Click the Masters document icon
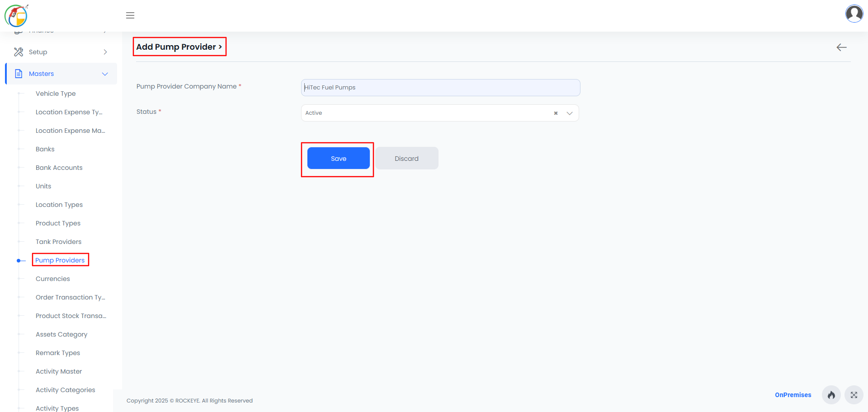868x412 pixels. (x=19, y=74)
